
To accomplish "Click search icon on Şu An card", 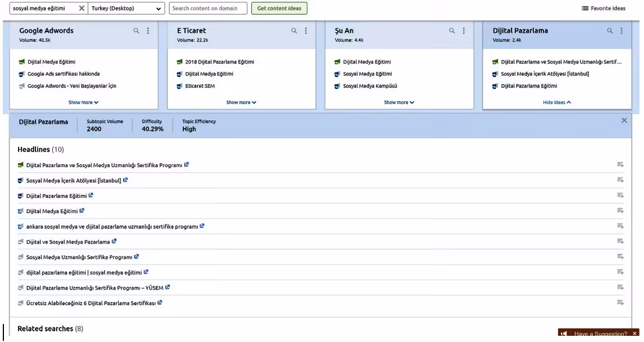I will click(452, 31).
